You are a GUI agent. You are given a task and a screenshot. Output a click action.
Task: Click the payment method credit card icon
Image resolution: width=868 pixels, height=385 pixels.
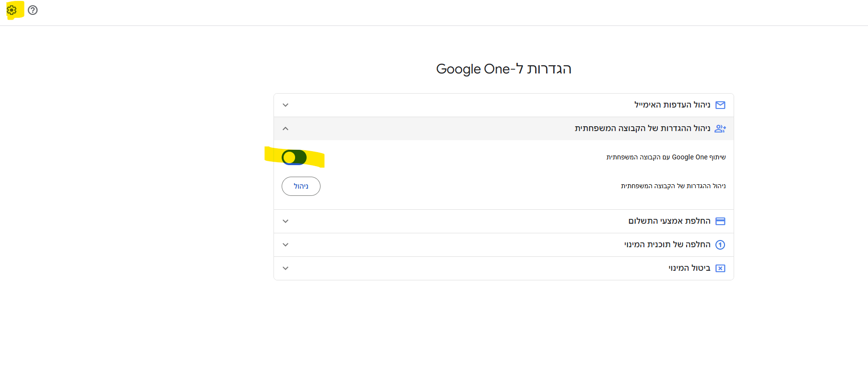(x=720, y=221)
